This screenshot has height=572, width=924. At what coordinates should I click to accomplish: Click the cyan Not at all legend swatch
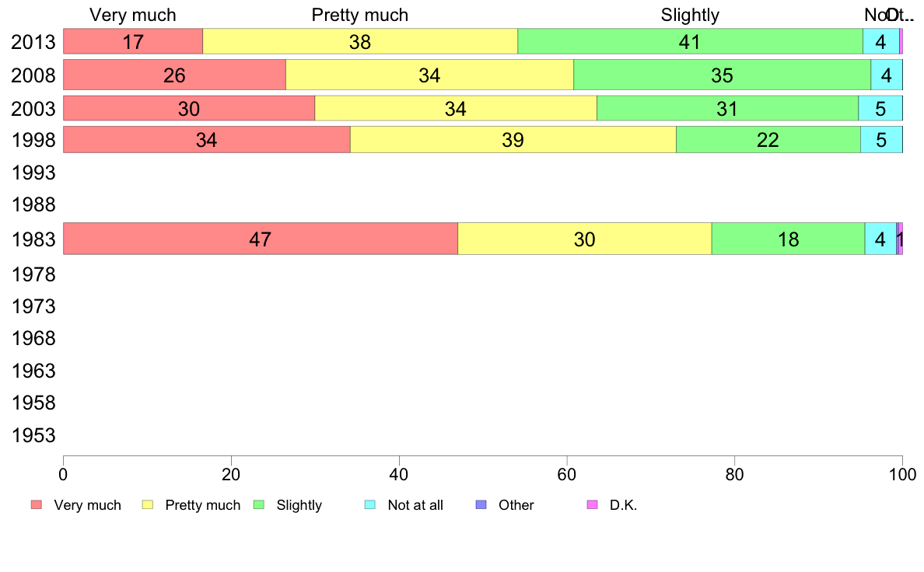tap(370, 505)
